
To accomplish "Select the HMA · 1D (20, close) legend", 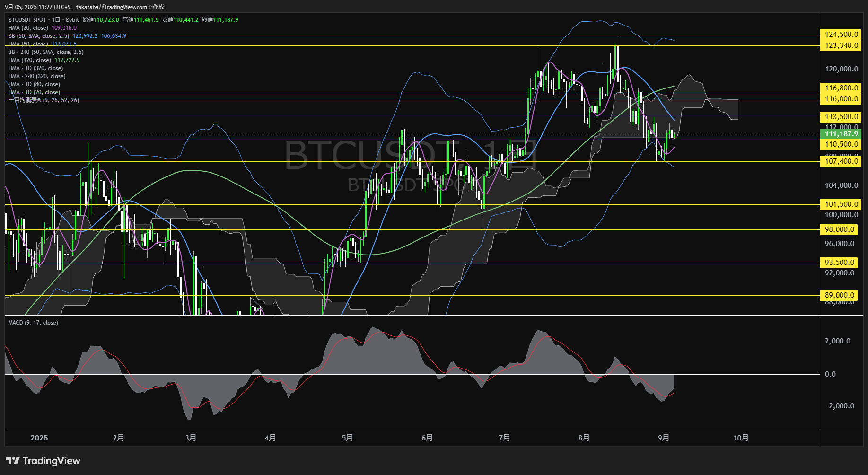I will point(34,92).
